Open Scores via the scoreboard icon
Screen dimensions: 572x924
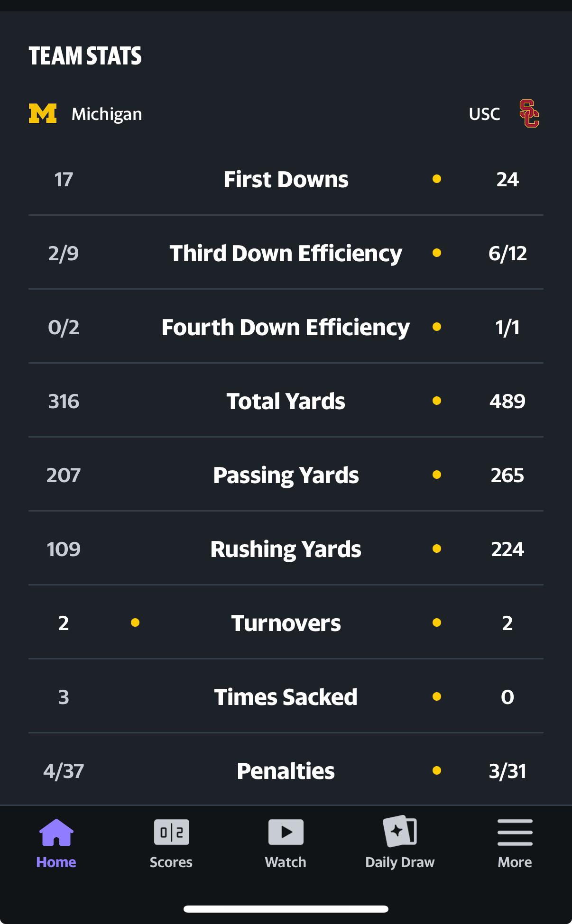[171, 833]
